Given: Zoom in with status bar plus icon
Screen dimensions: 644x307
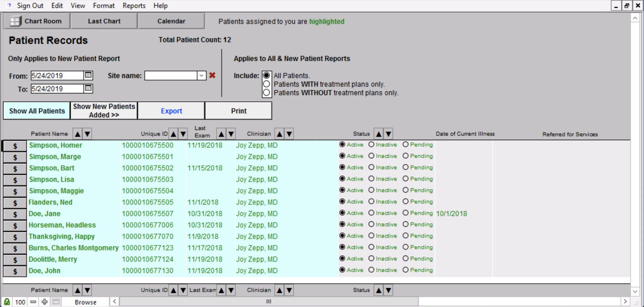Looking at the screenshot, I should (x=44, y=302).
